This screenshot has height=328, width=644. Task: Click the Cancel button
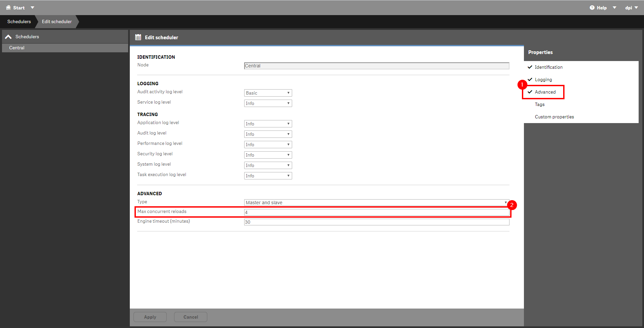click(x=191, y=317)
